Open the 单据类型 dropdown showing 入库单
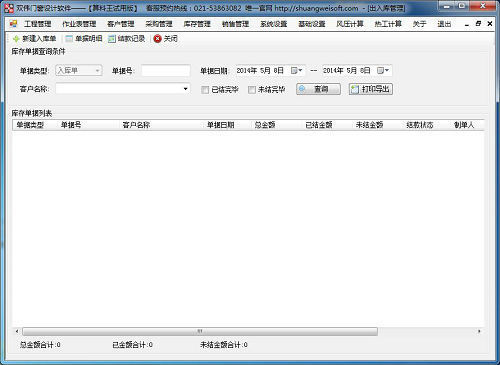 (79, 70)
